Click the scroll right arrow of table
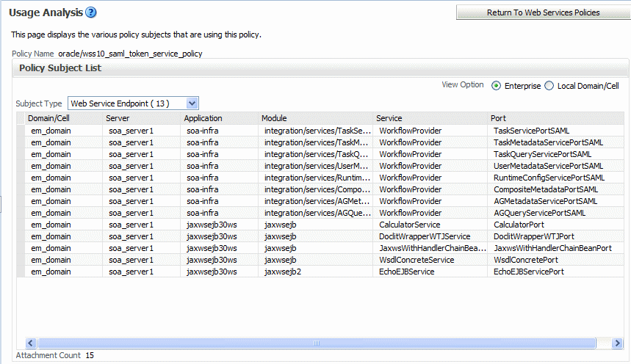Viewport: 631px width, 364px height. click(x=617, y=343)
